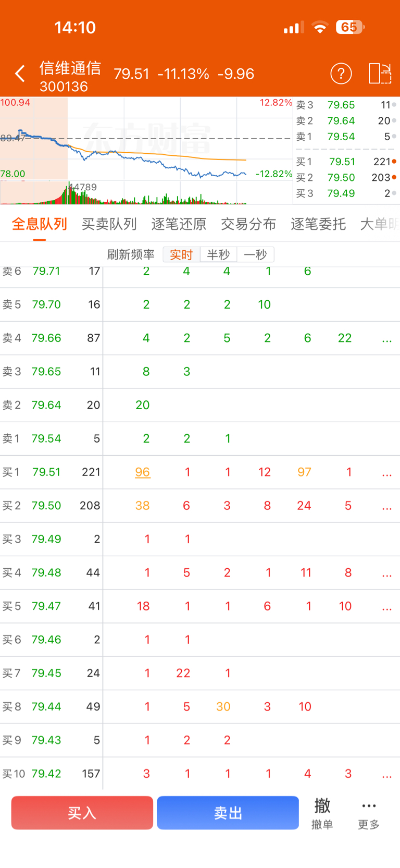Tap price 79.51 in 买1 queue row

click(x=46, y=472)
